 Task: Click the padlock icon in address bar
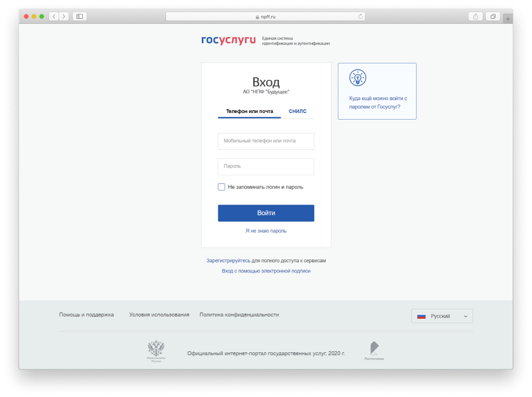(257, 17)
